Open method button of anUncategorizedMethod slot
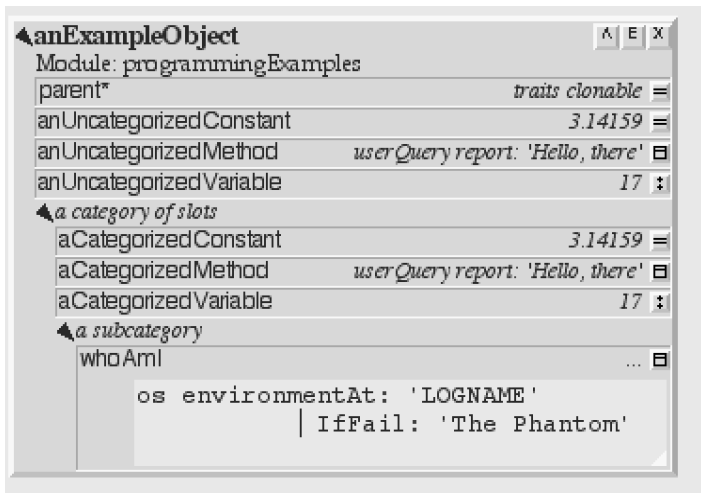 click(x=660, y=153)
